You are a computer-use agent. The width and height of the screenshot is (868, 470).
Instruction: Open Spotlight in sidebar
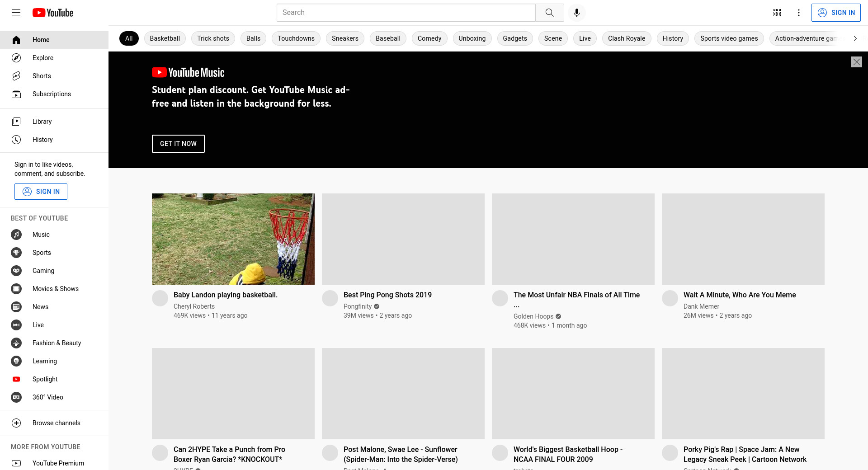pos(54,379)
